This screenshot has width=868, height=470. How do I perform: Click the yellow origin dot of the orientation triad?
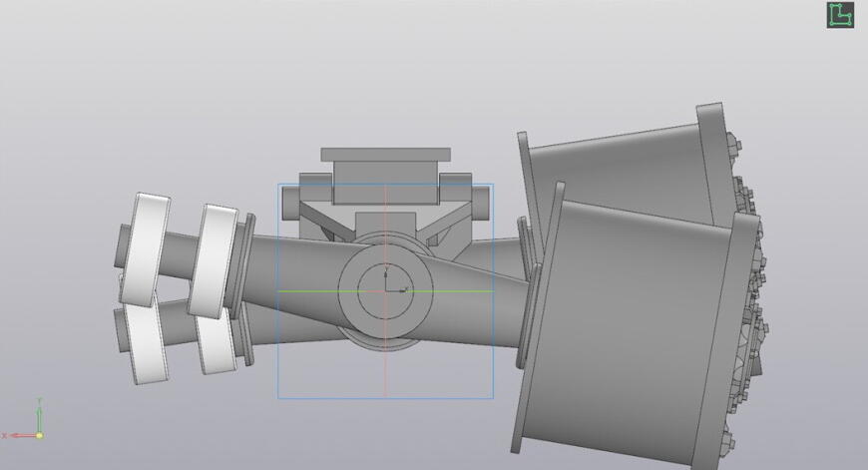point(40,436)
